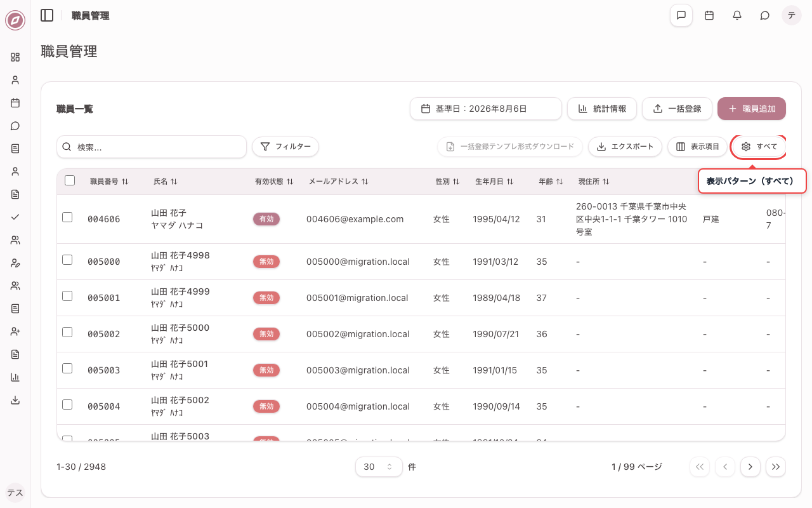Image resolution: width=812 pixels, height=508 pixels.
Task: Open the フィルター filter options
Action: (x=285, y=147)
